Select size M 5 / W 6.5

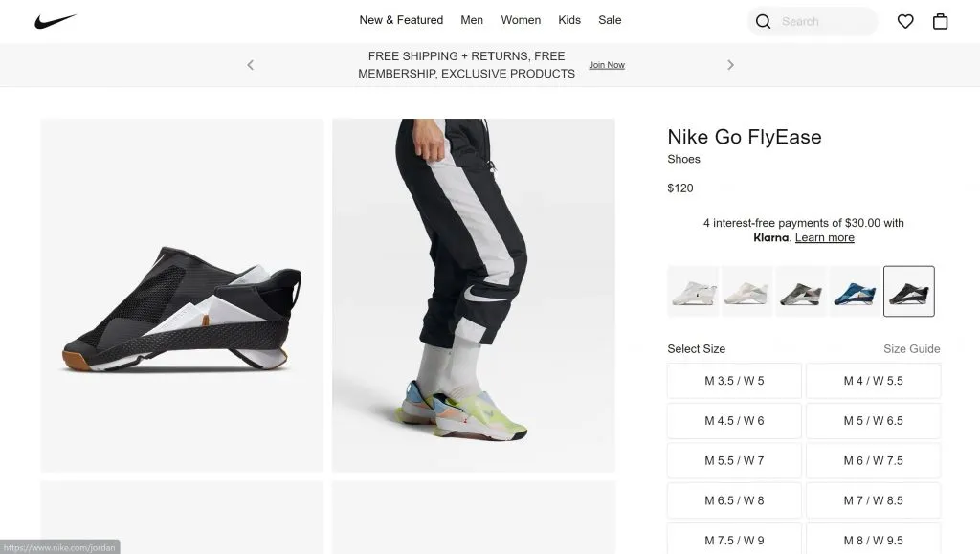click(873, 421)
